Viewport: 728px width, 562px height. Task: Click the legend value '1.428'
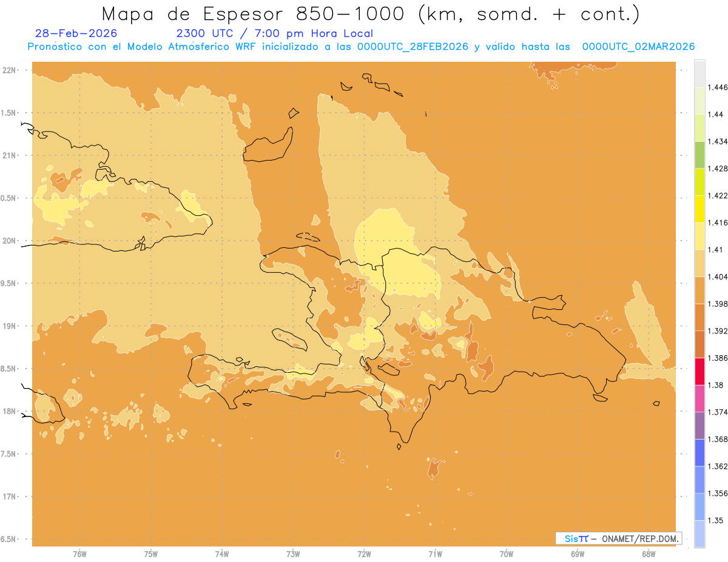pos(717,169)
